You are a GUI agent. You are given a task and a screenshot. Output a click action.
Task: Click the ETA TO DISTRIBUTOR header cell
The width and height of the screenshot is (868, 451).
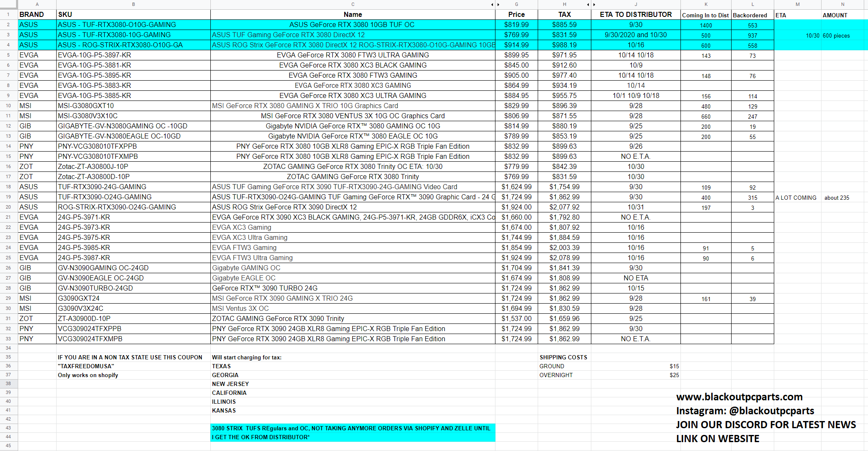636,14
